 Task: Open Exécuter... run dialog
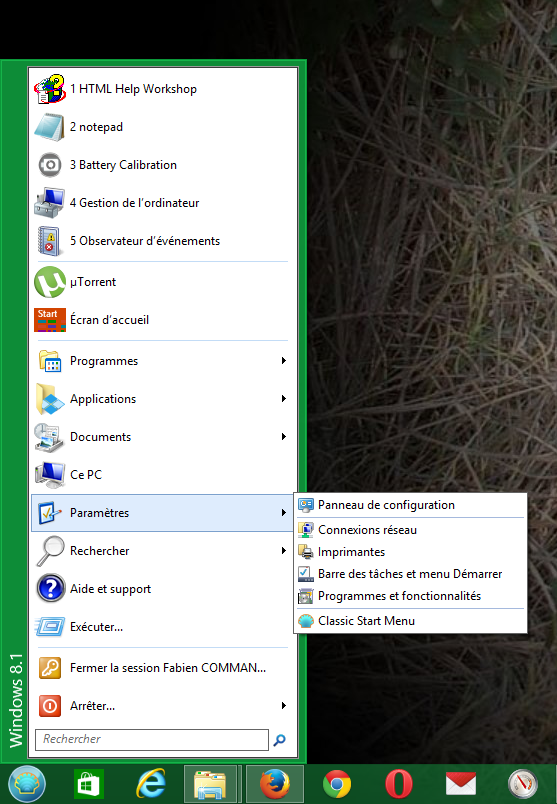click(x=162, y=627)
